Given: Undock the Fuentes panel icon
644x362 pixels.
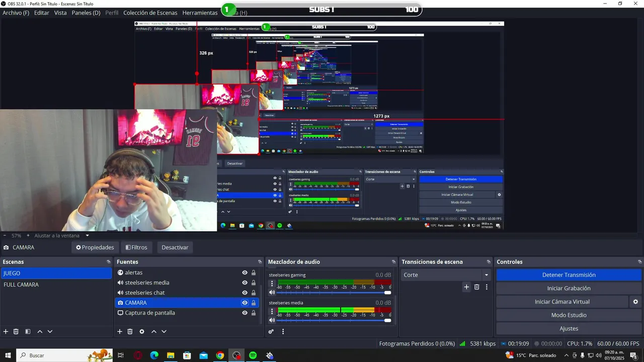Looking at the screenshot, I should click(260, 262).
